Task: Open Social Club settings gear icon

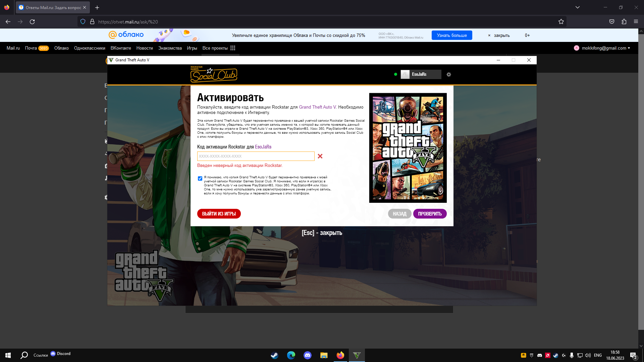Action: (x=449, y=74)
